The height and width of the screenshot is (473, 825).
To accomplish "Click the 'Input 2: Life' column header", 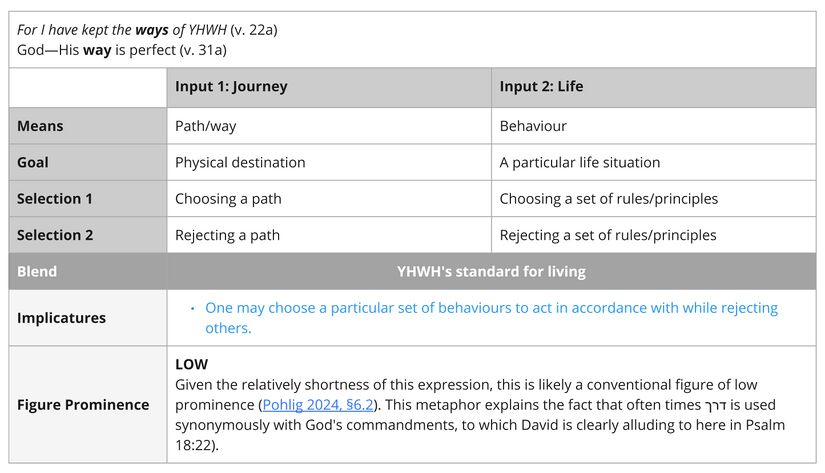I will coord(541,87).
